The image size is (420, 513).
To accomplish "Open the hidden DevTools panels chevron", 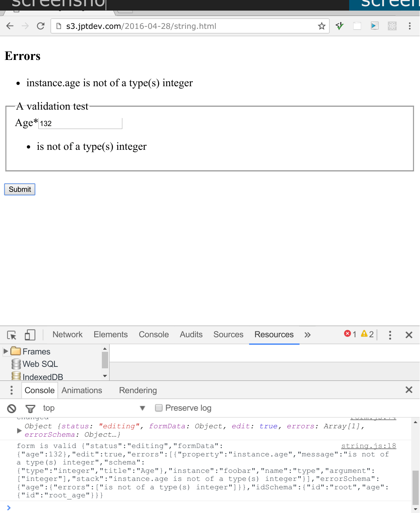I will [308, 335].
